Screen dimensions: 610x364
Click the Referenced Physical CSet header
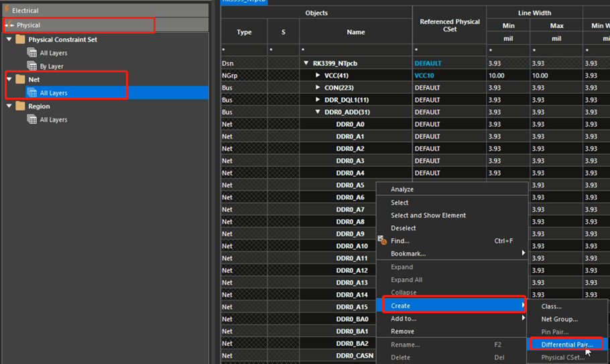coord(449,25)
